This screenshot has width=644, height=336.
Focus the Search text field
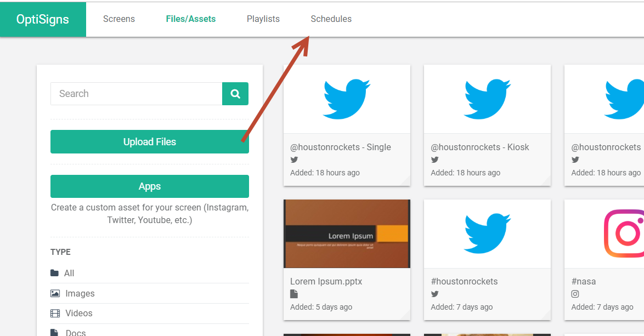(137, 94)
